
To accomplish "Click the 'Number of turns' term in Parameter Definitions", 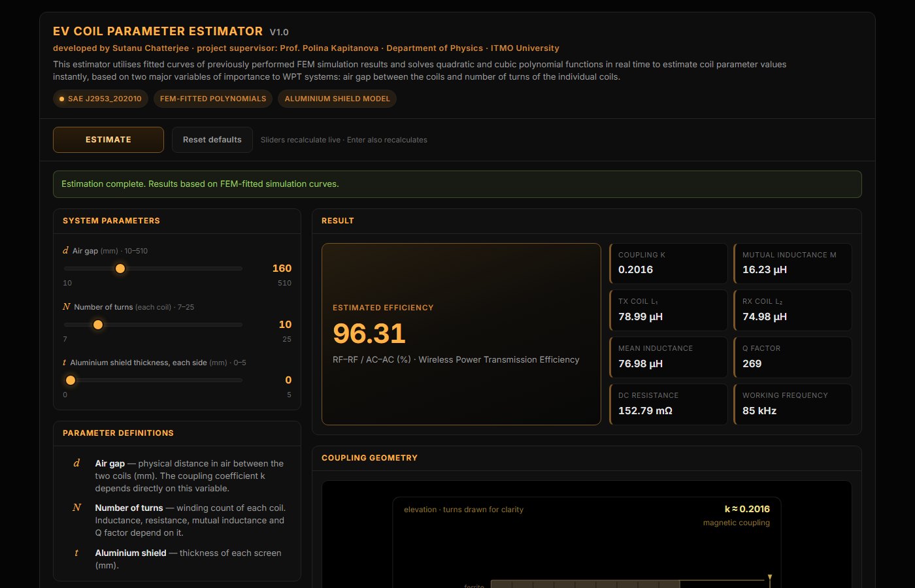I will click(129, 508).
